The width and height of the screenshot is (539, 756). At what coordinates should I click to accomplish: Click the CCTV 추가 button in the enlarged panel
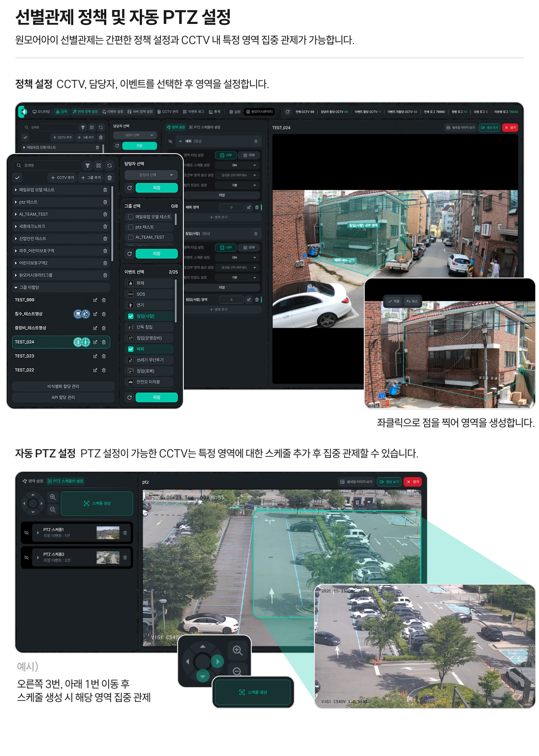62,178
